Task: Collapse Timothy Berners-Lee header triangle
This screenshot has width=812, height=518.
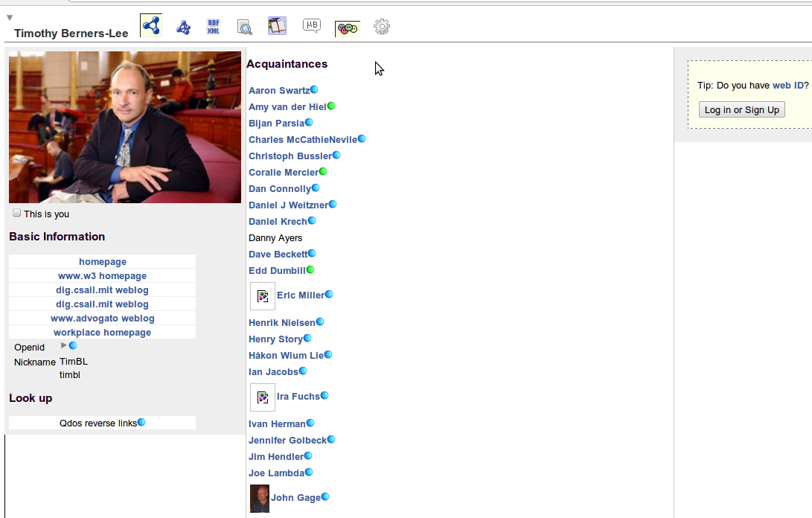Action: [9, 17]
